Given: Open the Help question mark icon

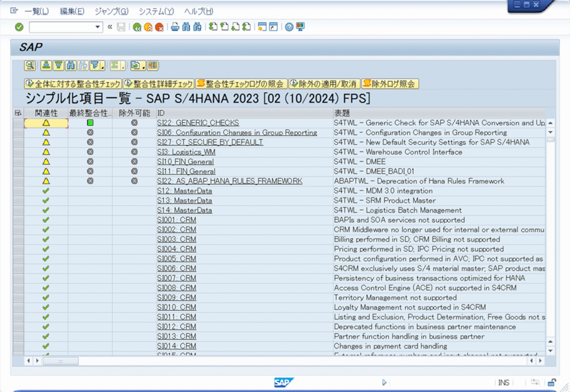Looking at the screenshot, I should point(289,27).
